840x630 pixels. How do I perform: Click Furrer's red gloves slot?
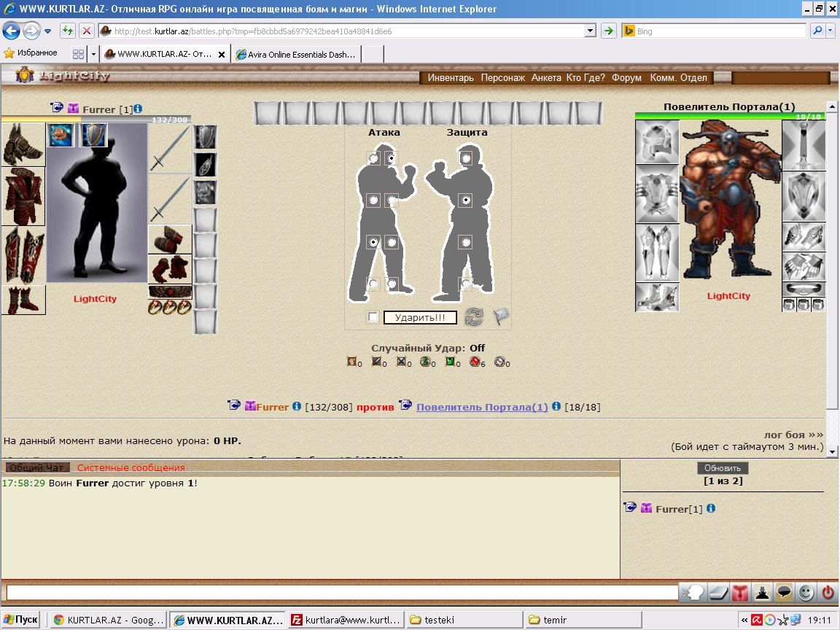(x=170, y=268)
